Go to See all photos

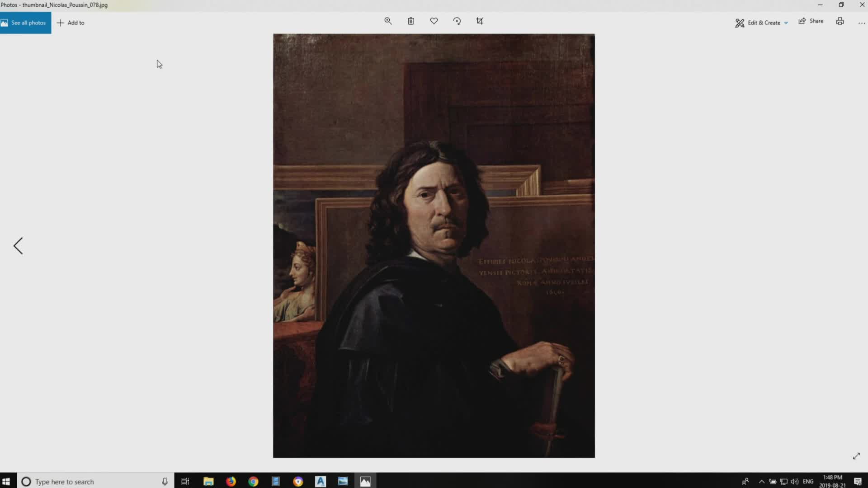coord(25,23)
